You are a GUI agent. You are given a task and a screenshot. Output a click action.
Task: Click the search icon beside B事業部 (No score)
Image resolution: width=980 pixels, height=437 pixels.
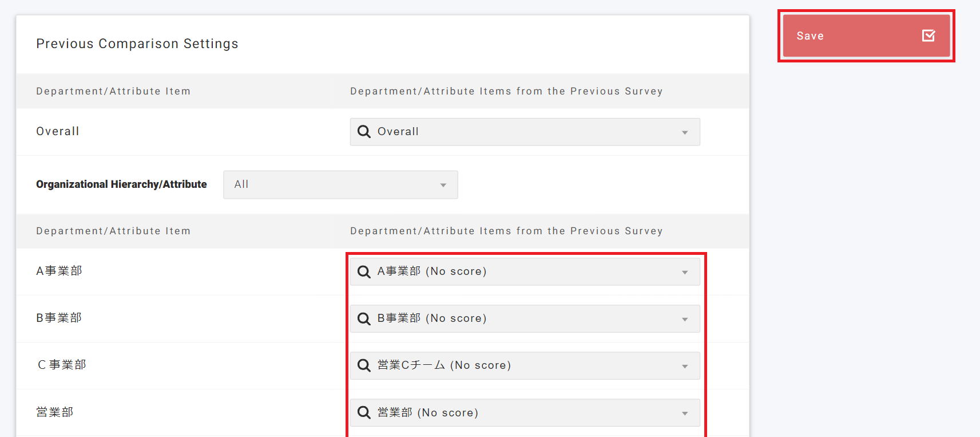click(x=364, y=318)
